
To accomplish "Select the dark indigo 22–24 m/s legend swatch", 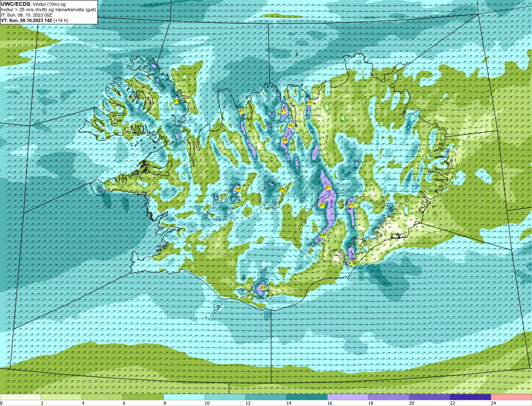I will [470, 397].
